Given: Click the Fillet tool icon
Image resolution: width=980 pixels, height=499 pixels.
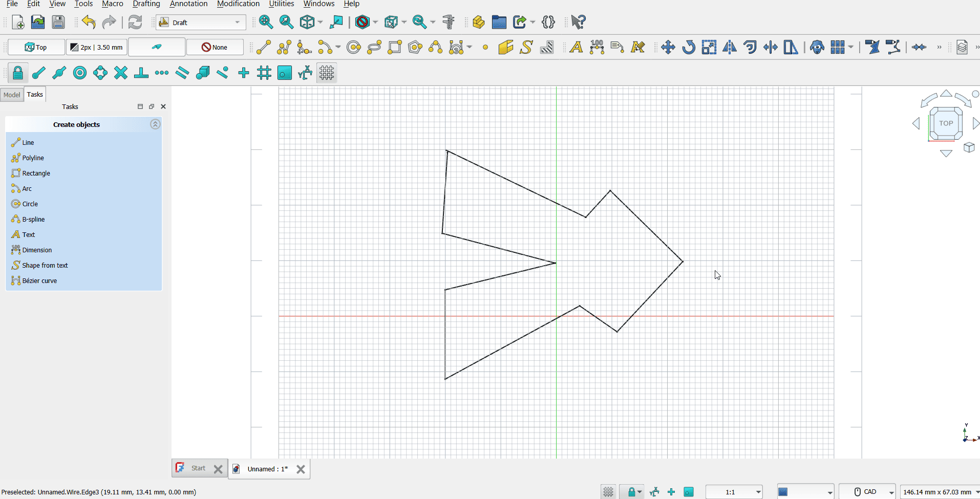Looking at the screenshot, I should [304, 48].
